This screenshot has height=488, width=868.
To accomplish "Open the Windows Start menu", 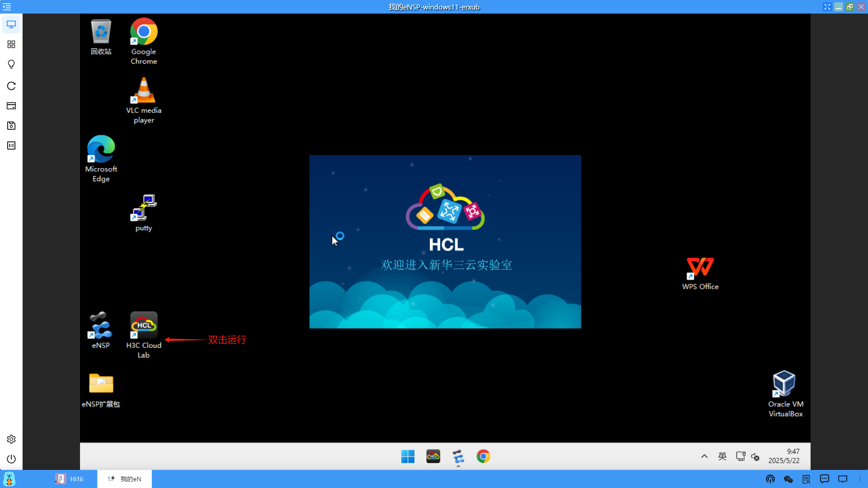I will pyautogui.click(x=408, y=456).
